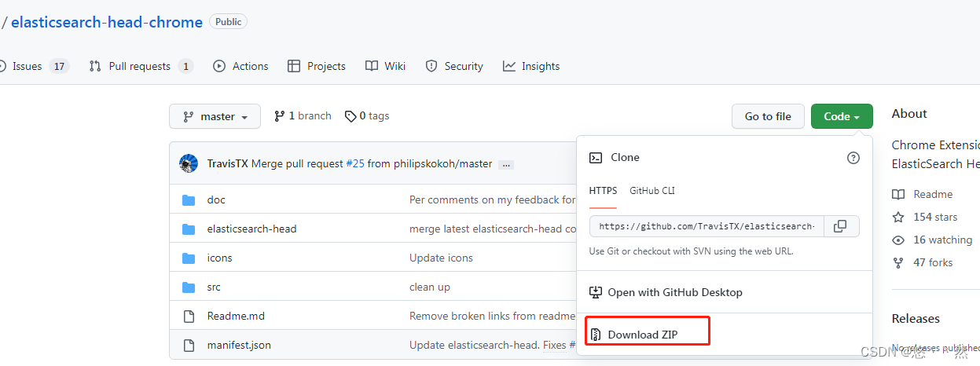Viewport: 980px width, 366px height.
Task: Click the elasticsearch-head folder icon
Action: [189, 229]
